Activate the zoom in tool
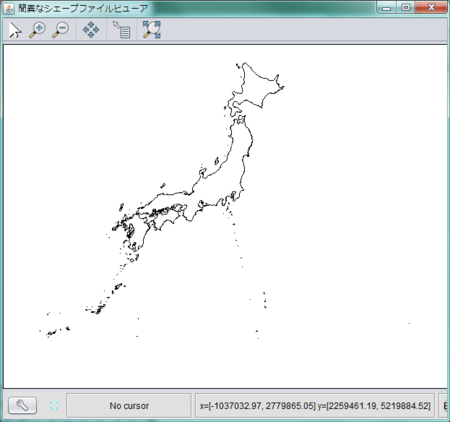The width and height of the screenshot is (450, 422). (x=38, y=30)
